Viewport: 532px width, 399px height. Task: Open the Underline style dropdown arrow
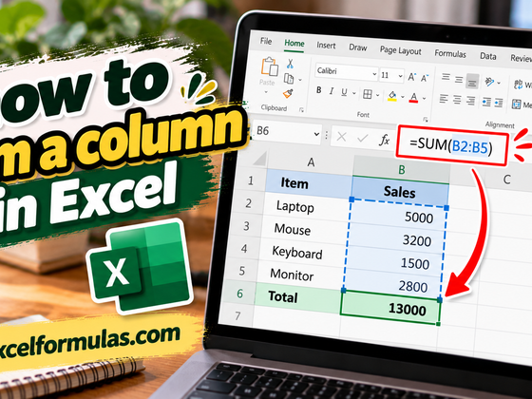coord(353,93)
